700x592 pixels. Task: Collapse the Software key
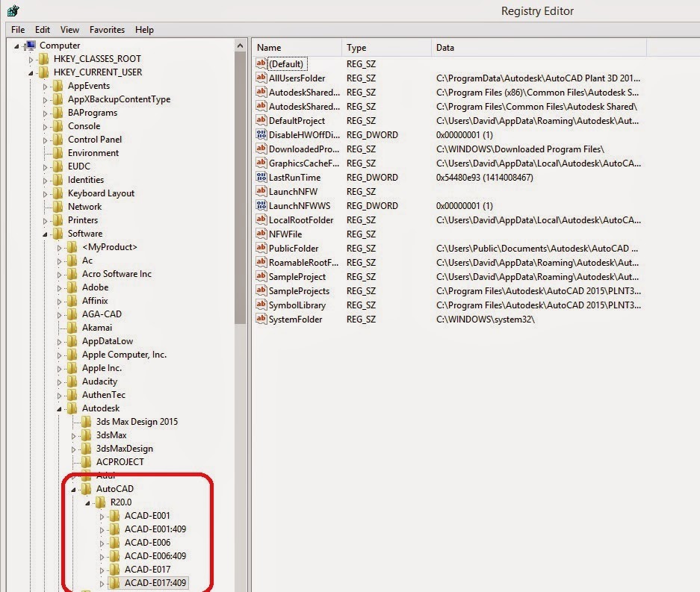pos(45,234)
